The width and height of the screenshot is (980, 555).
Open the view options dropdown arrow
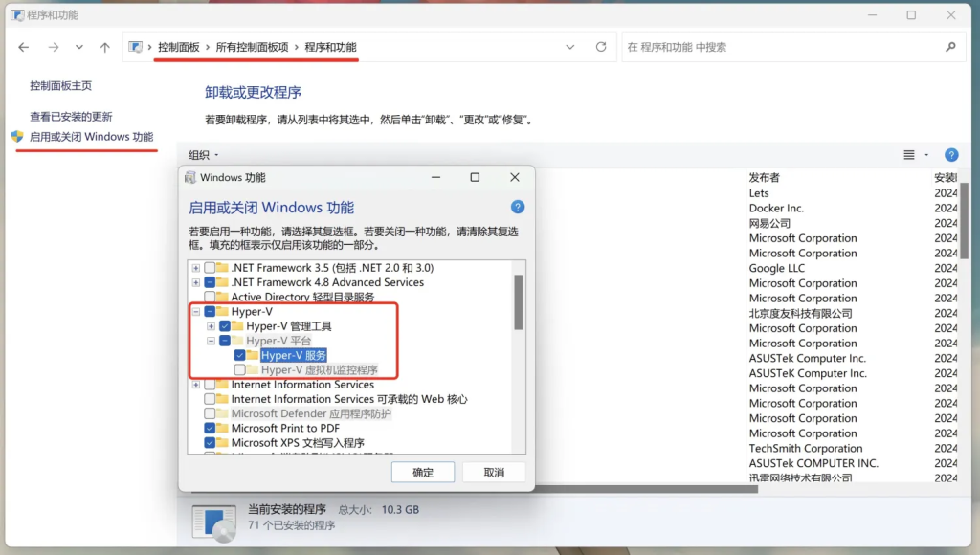(926, 155)
